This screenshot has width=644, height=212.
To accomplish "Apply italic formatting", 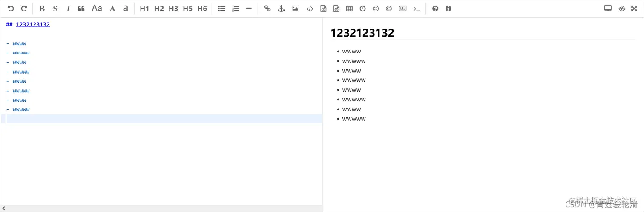I will coord(68,9).
